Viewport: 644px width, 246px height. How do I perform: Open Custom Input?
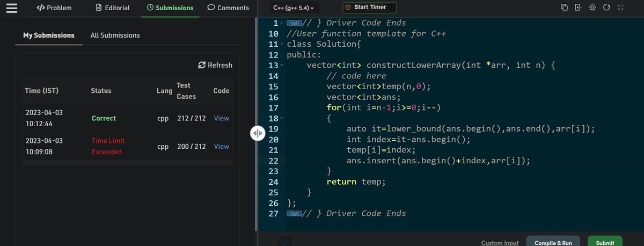pyautogui.click(x=500, y=243)
